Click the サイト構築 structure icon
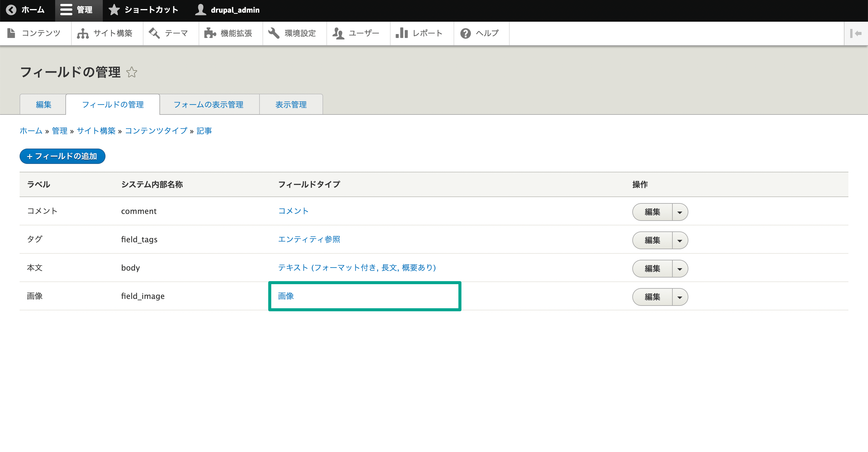This screenshot has width=868, height=452. point(83,33)
